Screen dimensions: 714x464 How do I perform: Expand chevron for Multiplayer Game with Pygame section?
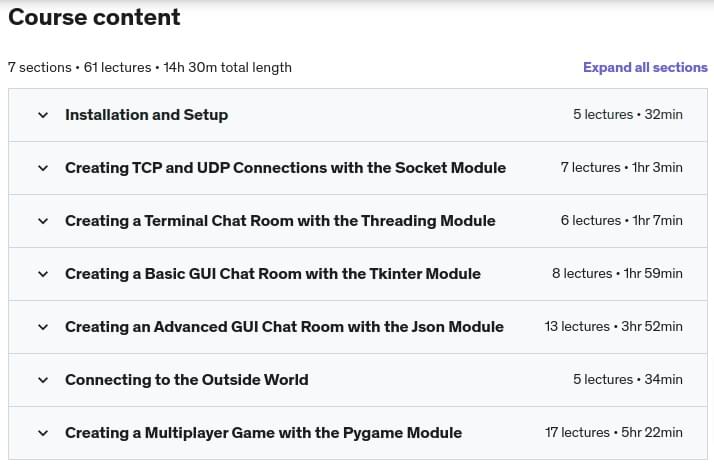(x=42, y=433)
